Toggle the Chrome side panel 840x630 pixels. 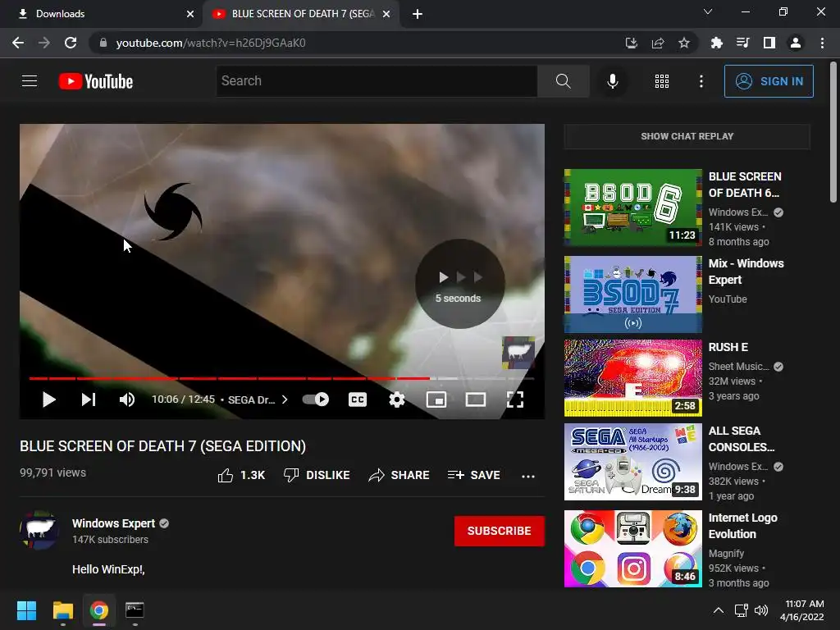coord(769,43)
